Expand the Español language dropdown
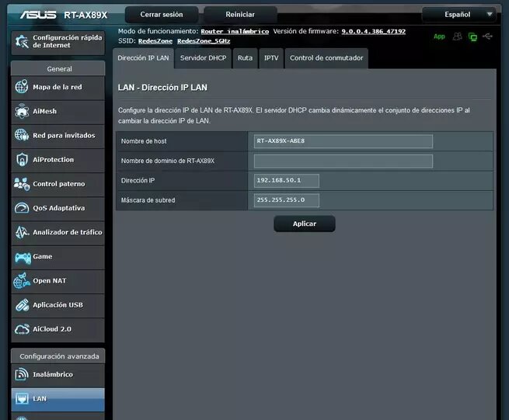Image resolution: width=509 pixels, height=420 pixels. (458, 14)
